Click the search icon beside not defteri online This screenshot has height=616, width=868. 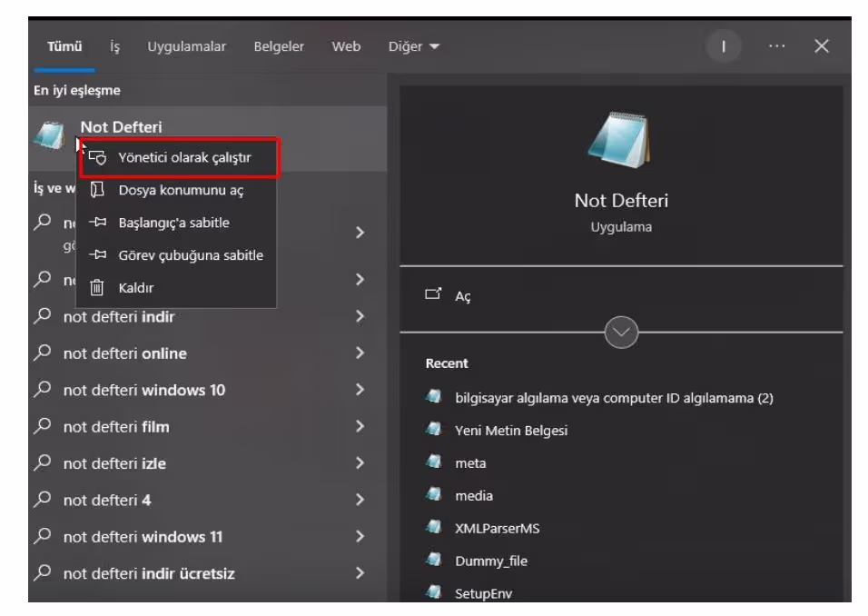[x=42, y=353]
